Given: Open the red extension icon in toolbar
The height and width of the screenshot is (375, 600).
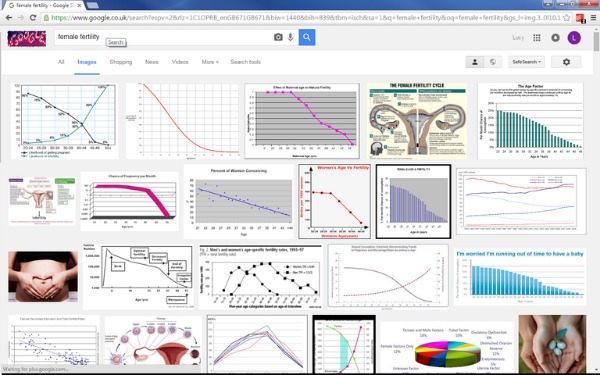Looking at the screenshot, I should tap(580, 18).
